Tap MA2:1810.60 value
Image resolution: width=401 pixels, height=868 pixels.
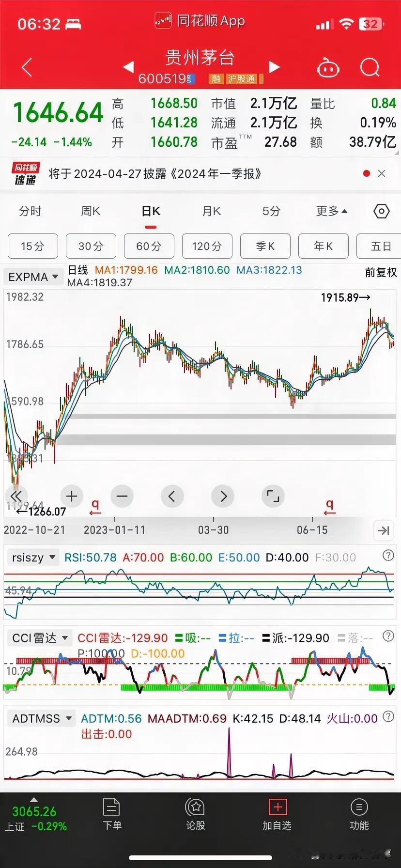pyautogui.click(x=197, y=270)
